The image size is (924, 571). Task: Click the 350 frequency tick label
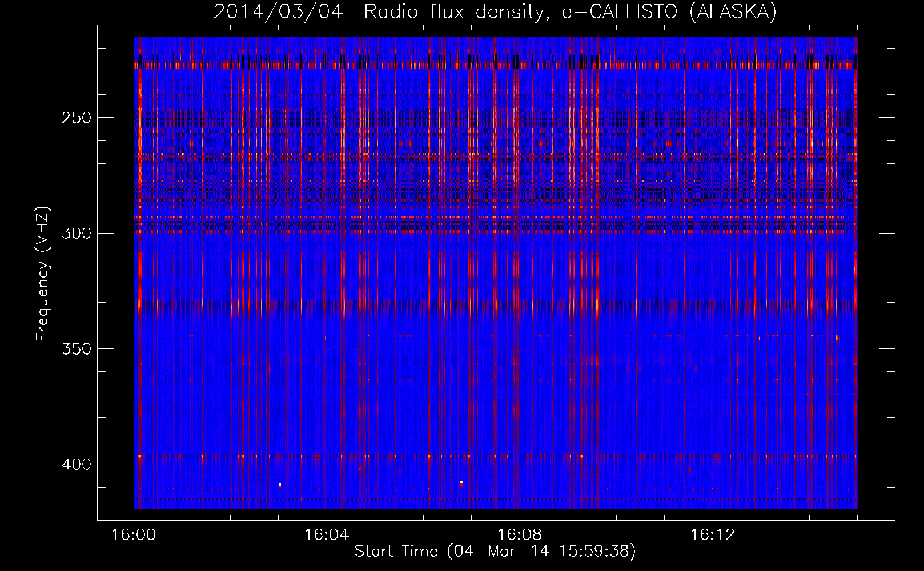(77, 349)
